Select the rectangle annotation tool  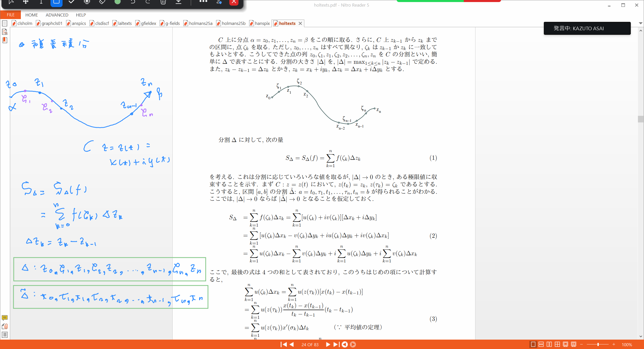(x=56, y=3)
